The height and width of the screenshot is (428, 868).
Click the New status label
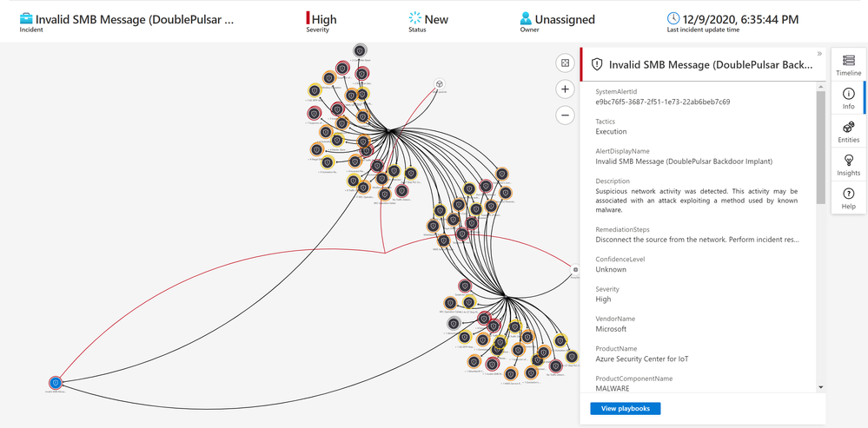point(436,19)
